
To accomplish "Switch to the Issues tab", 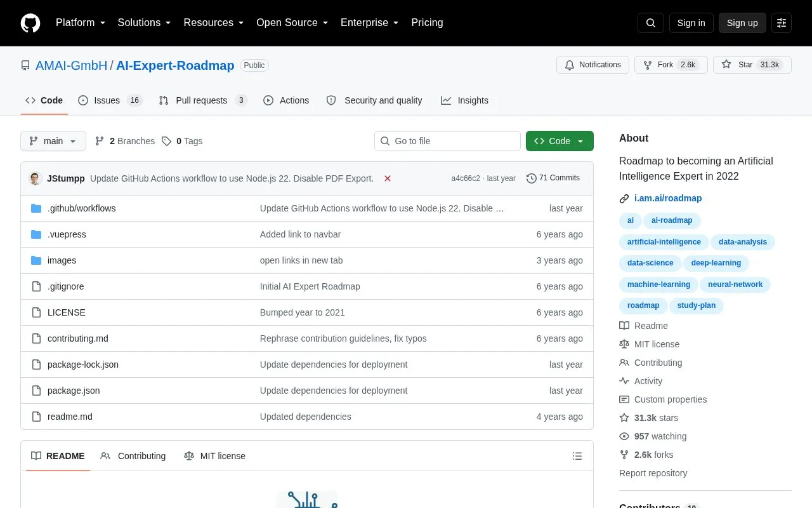I will (x=110, y=100).
